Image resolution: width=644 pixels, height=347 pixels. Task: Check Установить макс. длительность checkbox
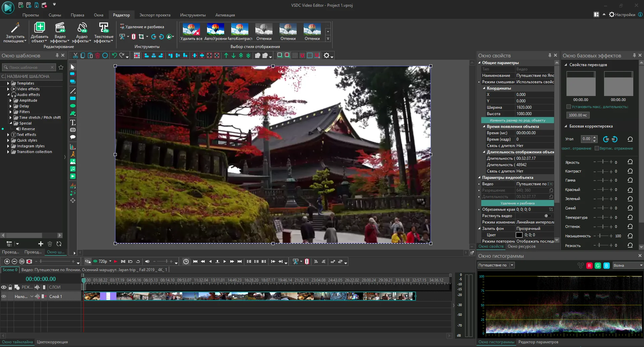[x=568, y=107]
